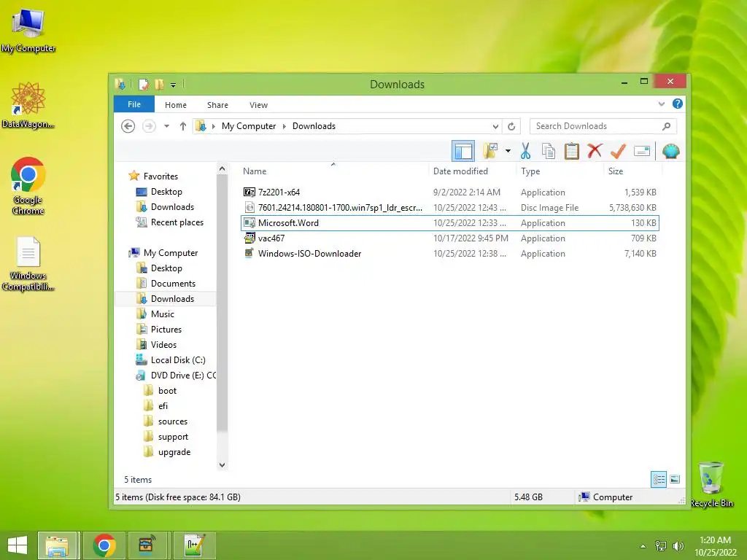Click the Forward navigation arrow
This screenshot has height=560, width=747.
[x=149, y=126]
